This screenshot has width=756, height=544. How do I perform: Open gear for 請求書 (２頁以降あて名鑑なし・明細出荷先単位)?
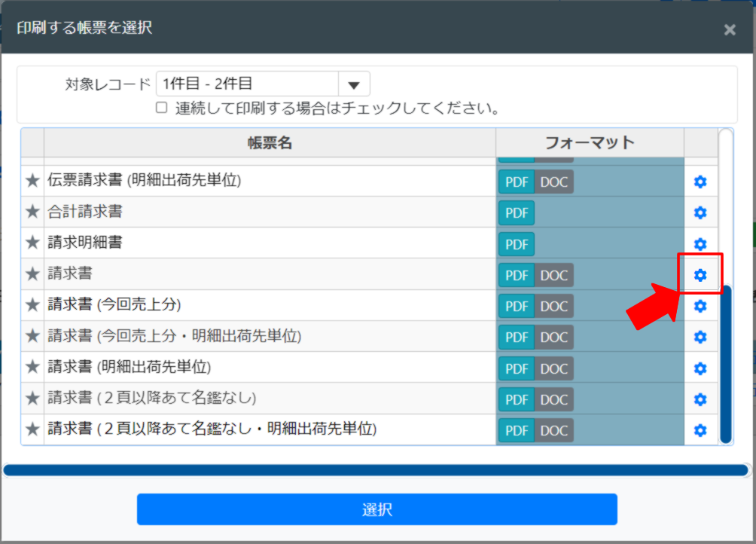pos(700,430)
